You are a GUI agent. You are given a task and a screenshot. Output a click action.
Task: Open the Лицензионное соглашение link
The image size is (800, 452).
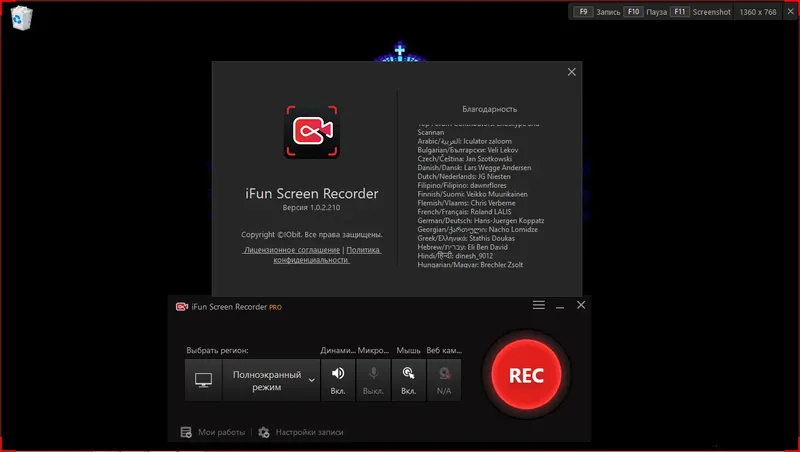tap(291, 250)
